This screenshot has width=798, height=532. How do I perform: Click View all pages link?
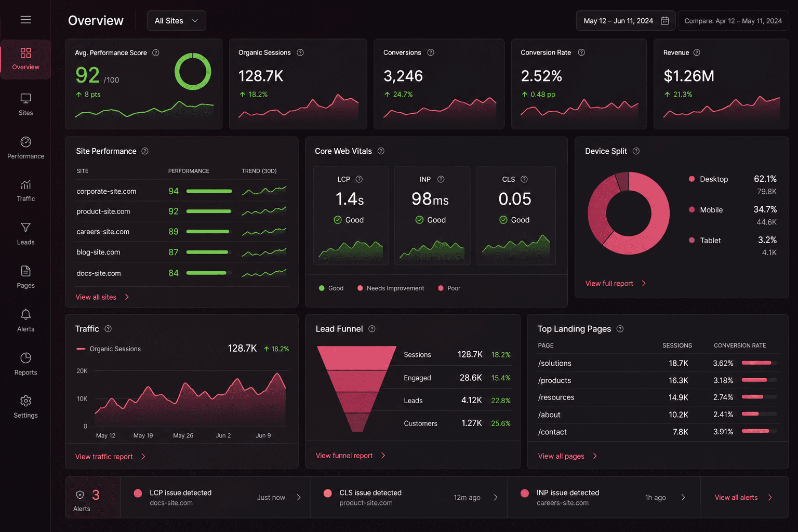(x=567, y=456)
